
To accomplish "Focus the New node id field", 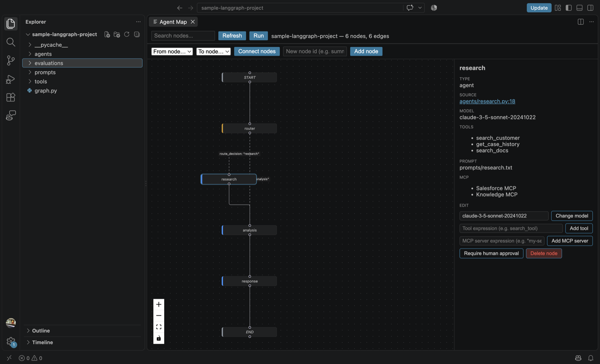I will click(315, 51).
